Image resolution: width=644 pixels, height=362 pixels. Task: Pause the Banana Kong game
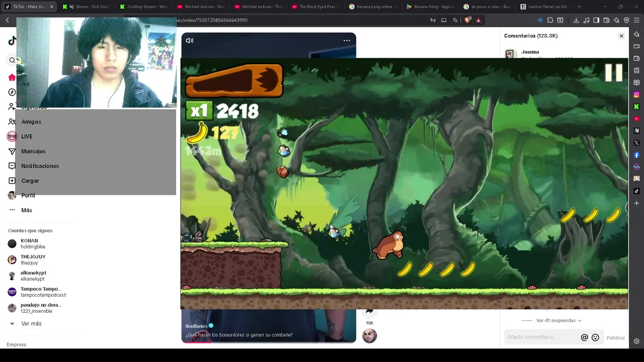point(613,73)
